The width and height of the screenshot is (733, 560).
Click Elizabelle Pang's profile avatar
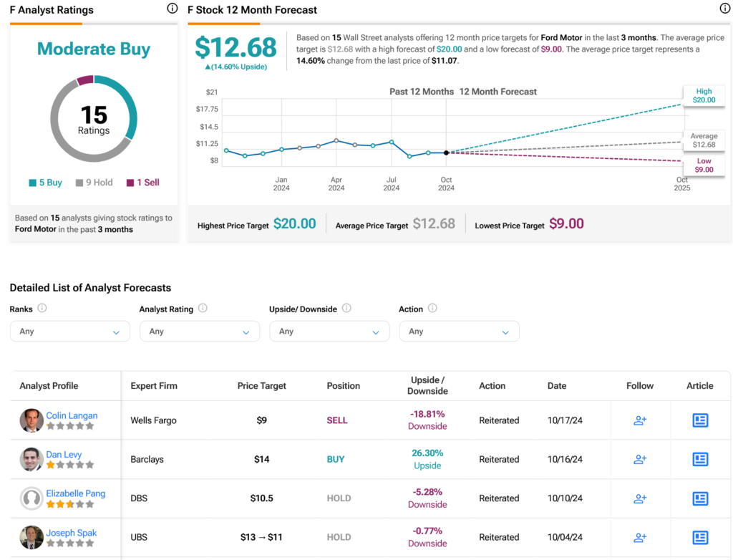click(31, 498)
